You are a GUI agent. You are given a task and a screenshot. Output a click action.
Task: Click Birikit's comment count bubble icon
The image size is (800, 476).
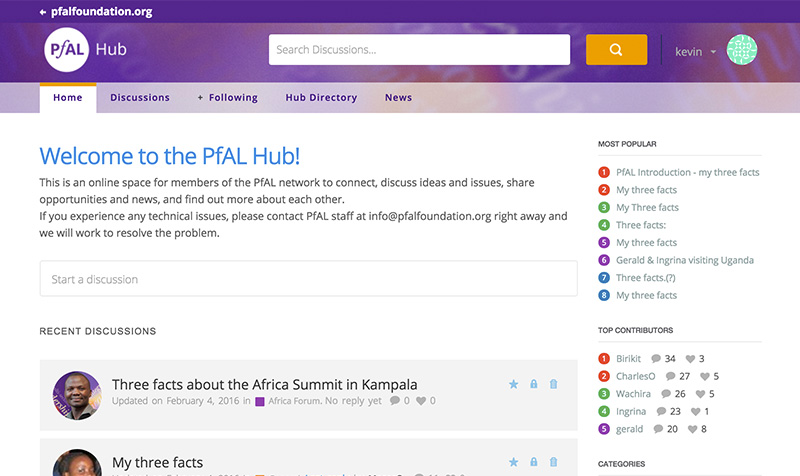(656, 359)
